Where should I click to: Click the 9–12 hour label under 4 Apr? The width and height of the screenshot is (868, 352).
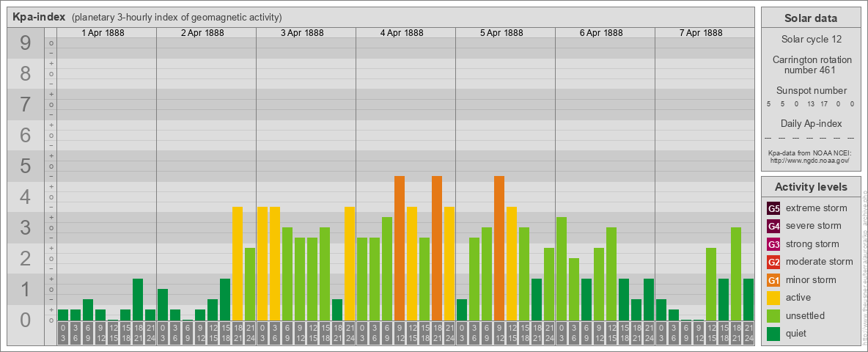tap(400, 333)
